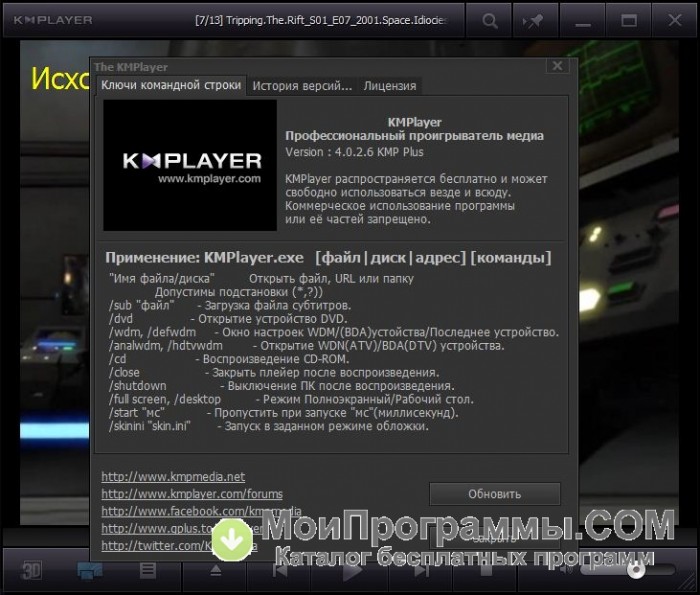The width and height of the screenshot is (700, 595).
Task: Click the 'Применение: KMPlayer.exe' heading
Action: pyautogui.click(x=204, y=258)
